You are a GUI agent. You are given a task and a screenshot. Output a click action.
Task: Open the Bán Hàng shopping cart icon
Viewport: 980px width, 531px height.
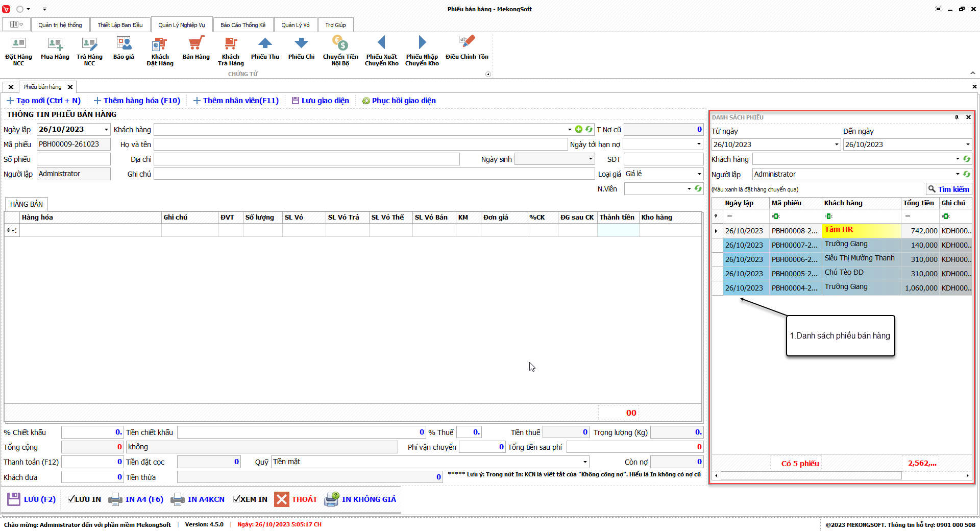196,43
